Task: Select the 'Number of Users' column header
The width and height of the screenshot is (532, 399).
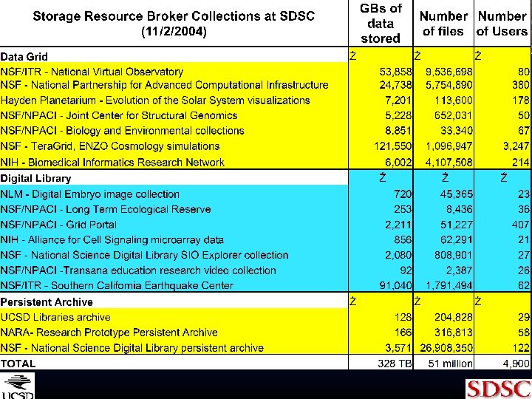Action: point(502,24)
